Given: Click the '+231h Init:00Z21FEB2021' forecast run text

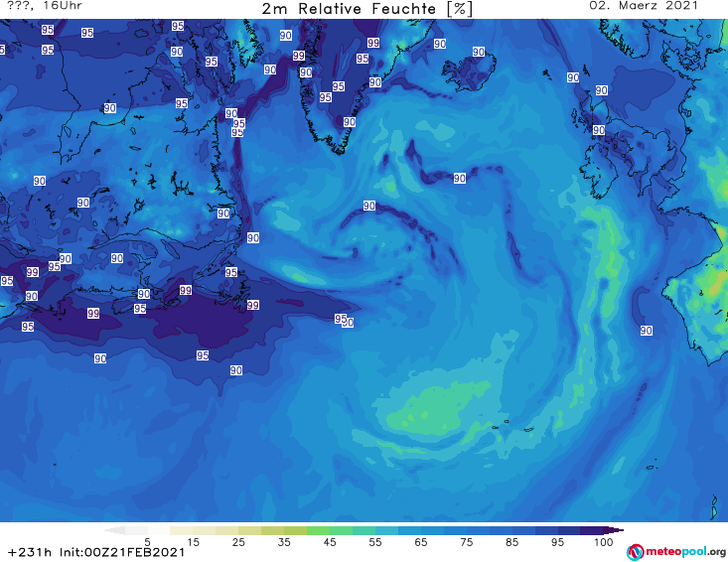Looking at the screenshot, I should pos(96,553).
